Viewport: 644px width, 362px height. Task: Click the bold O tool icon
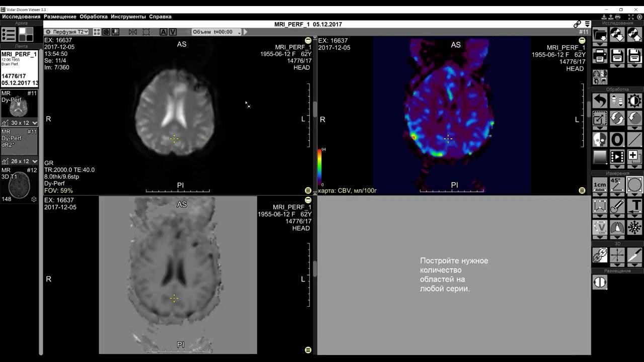coord(617,139)
